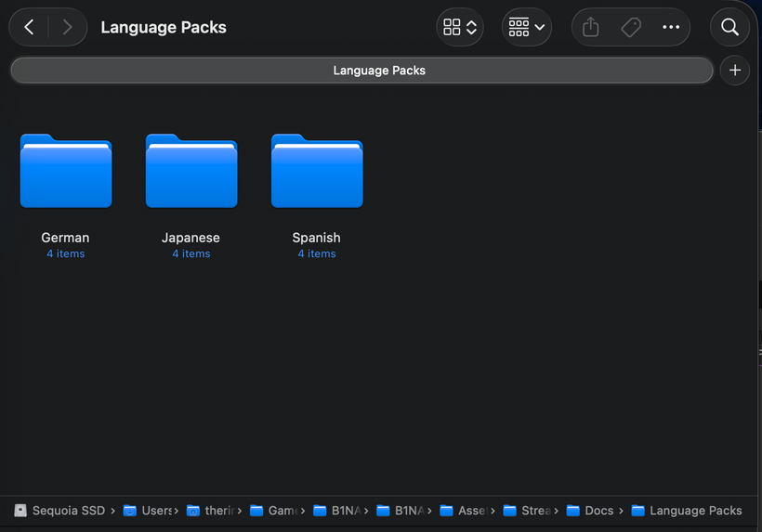Go back using the back arrow
The image size is (762, 532).
coord(29,28)
